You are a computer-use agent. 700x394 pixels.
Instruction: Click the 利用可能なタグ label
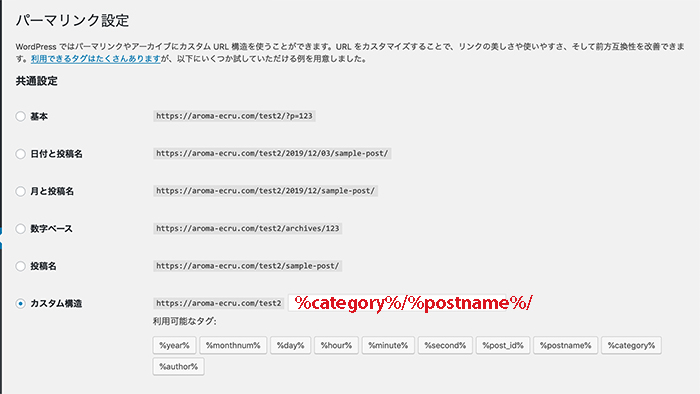184,321
